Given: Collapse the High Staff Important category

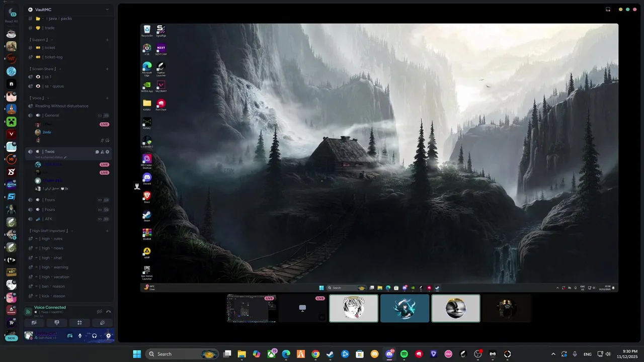Looking at the screenshot, I should click(51, 231).
